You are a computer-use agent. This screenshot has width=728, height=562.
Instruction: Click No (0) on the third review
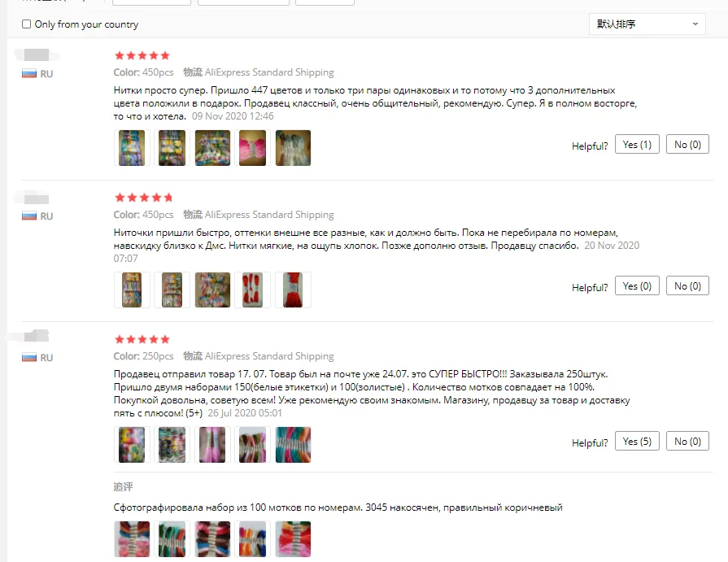[x=687, y=441]
